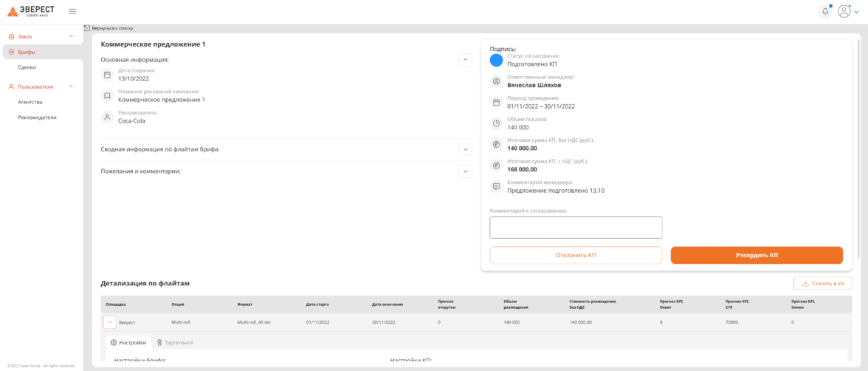Image resolution: width=868 pixels, height=371 pixels.
Task: Click the user profile avatar icon
Action: coord(844,11)
